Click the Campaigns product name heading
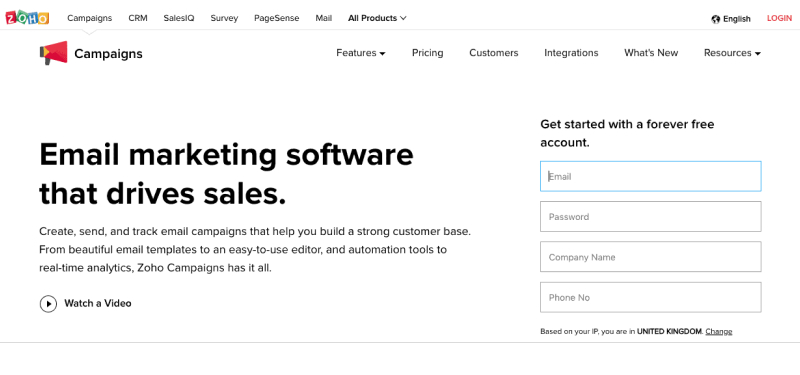 (x=108, y=54)
